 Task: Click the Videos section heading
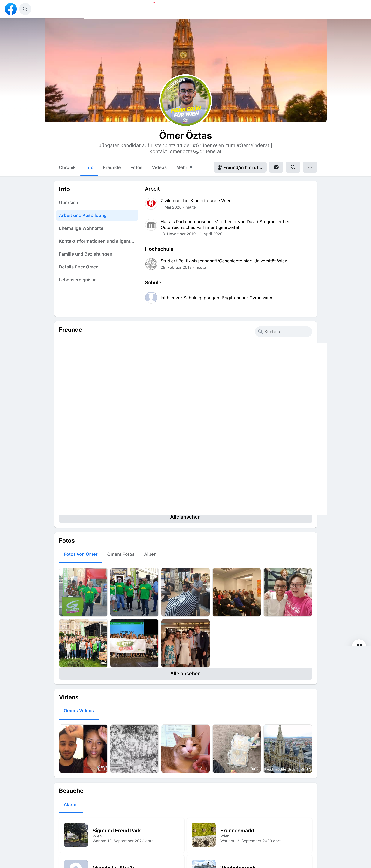tap(69, 697)
